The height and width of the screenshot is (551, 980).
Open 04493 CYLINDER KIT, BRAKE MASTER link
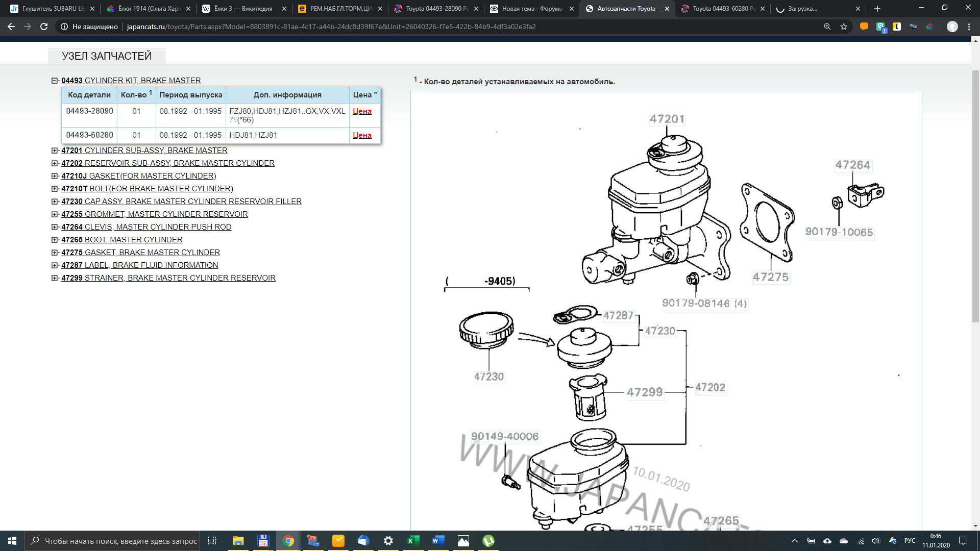pos(131,81)
